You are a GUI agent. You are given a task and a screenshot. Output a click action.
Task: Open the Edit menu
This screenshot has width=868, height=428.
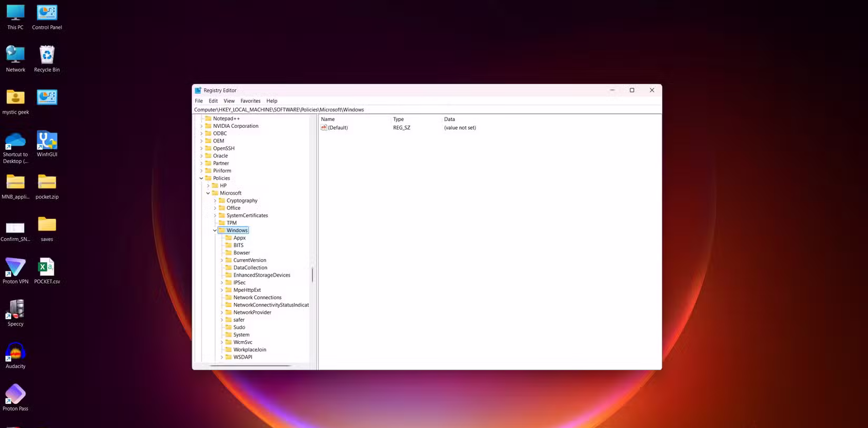coord(213,101)
